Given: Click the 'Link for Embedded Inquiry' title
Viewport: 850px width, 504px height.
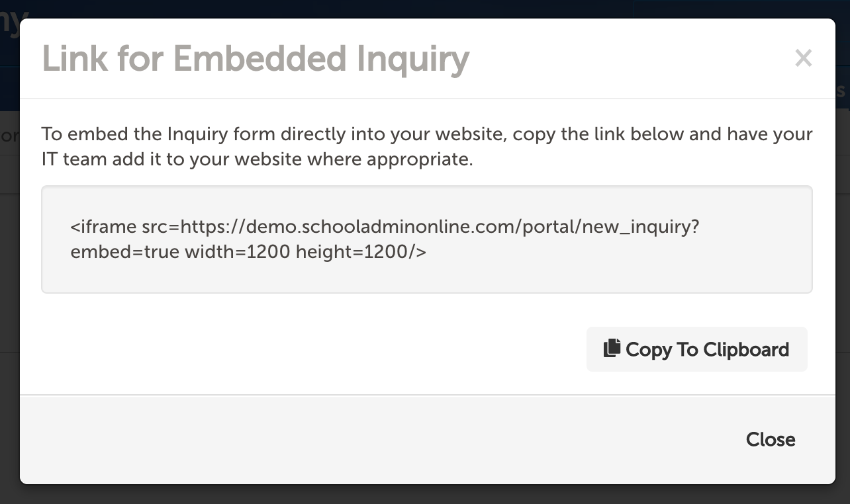Looking at the screenshot, I should click(x=256, y=59).
